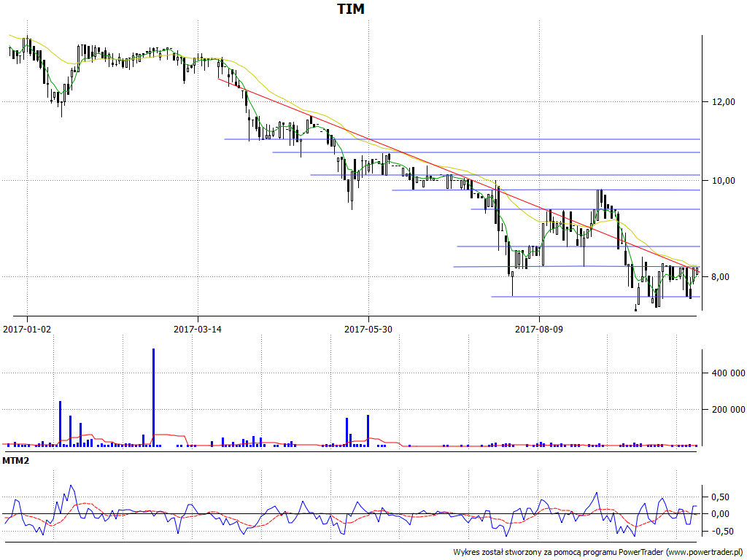
Task: Click the 12,00 price axis label
Action: tap(724, 101)
